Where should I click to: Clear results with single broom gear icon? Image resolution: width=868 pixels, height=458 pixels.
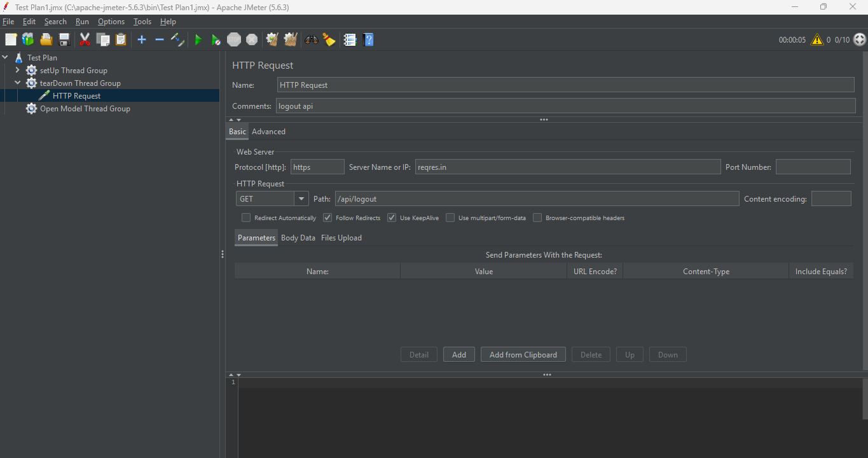(272, 39)
